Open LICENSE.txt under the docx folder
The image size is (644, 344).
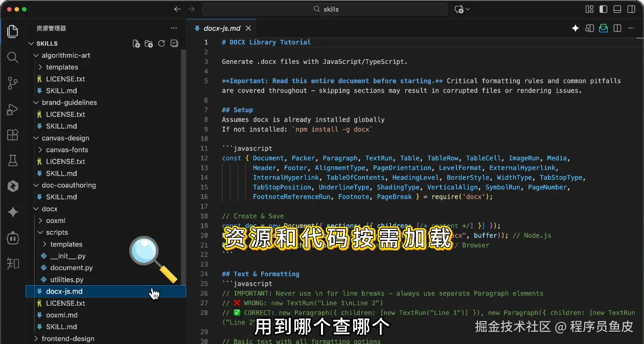click(65, 303)
